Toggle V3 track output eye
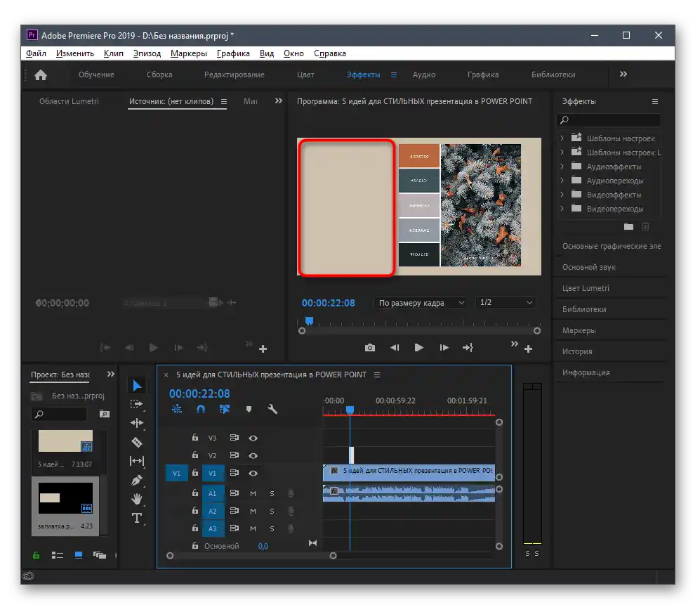Screen dimensions: 700x605 click(x=253, y=438)
